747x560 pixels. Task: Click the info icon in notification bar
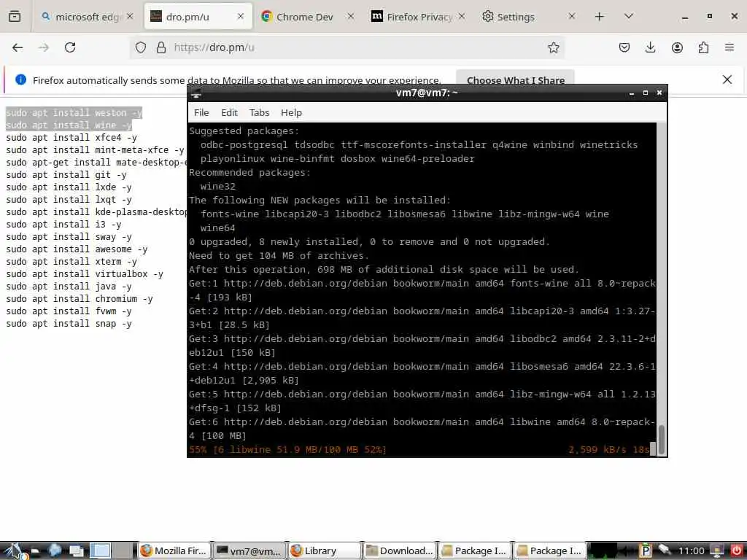20,79
